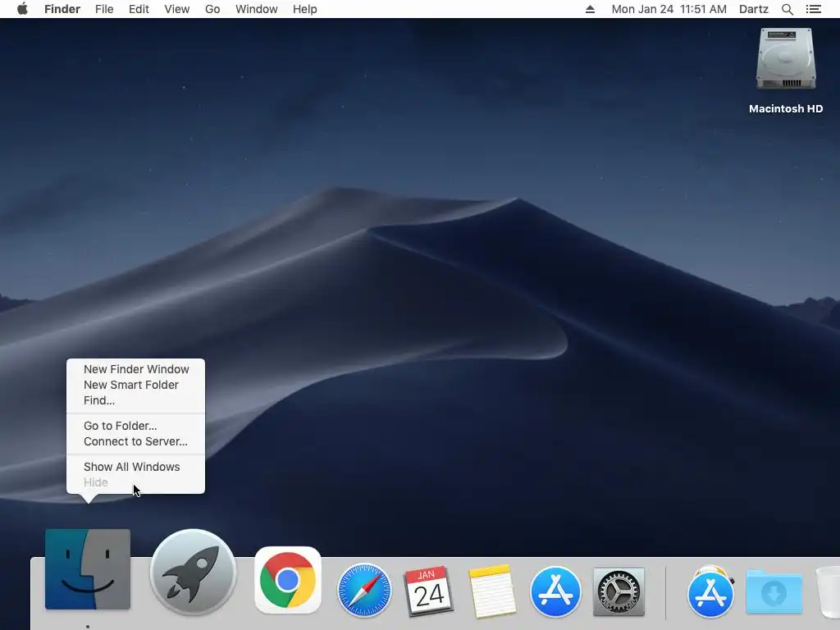Open the Go menu
Image resolution: width=840 pixels, height=630 pixels.
click(x=212, y=9)
